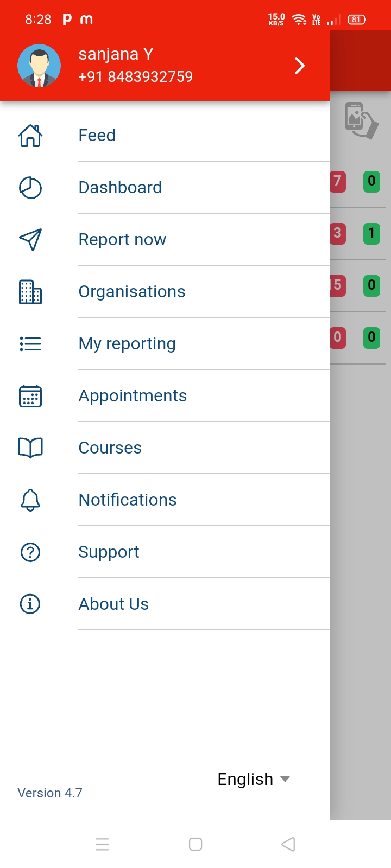Click the calendar Appointments icon

tap(30, 396)
